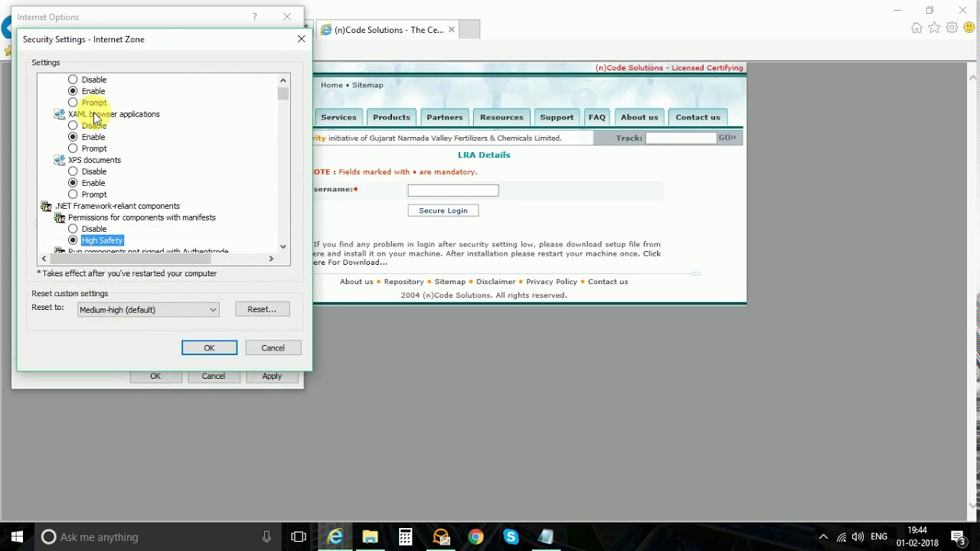The image size is (980, 551).
Task: Select Enable under XAML browser applications
Action: [73, 137]
